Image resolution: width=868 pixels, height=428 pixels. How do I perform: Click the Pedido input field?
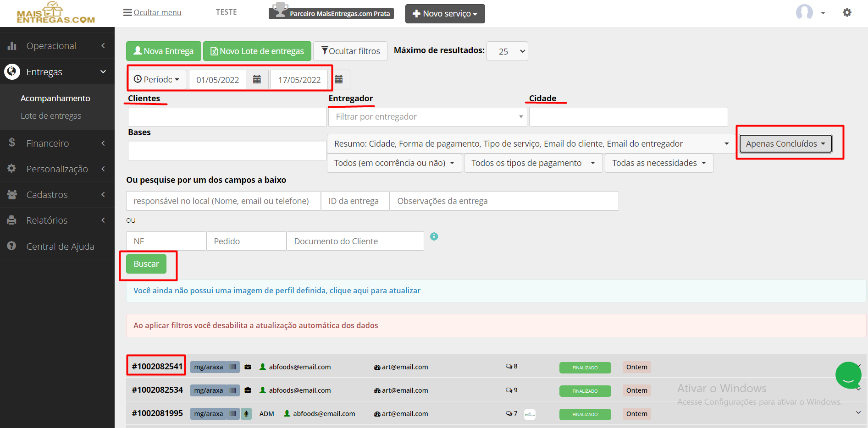point(247,241)
